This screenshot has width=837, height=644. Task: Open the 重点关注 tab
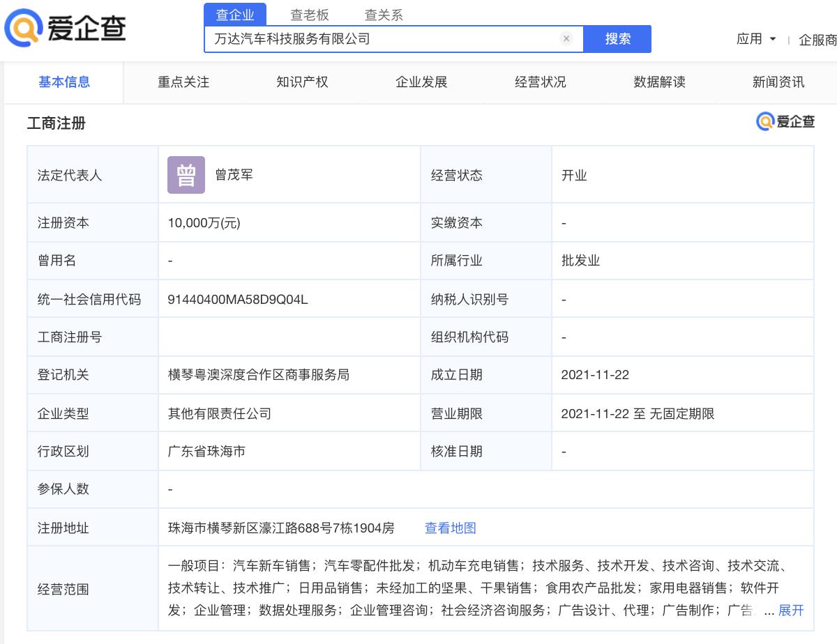click(183, 82)
